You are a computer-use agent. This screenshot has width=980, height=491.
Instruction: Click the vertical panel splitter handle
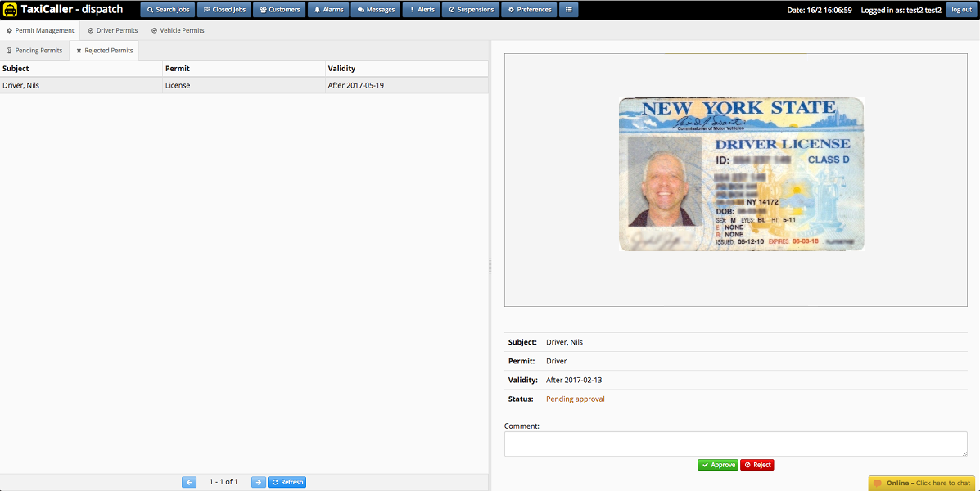tap(490, 265)
